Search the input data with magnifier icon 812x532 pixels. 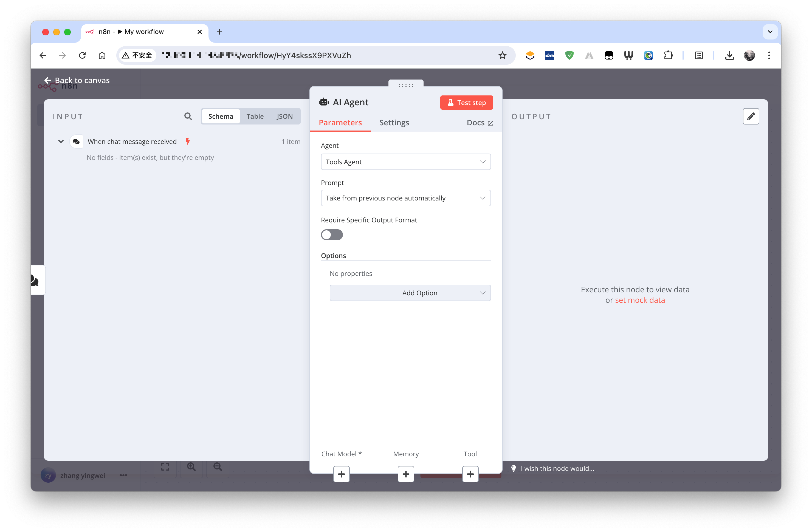point(188,116)
